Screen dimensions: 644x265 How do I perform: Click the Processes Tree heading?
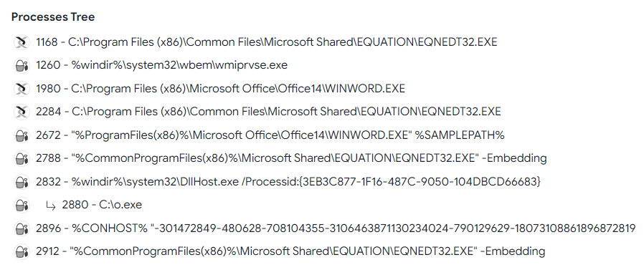[53, 16]
